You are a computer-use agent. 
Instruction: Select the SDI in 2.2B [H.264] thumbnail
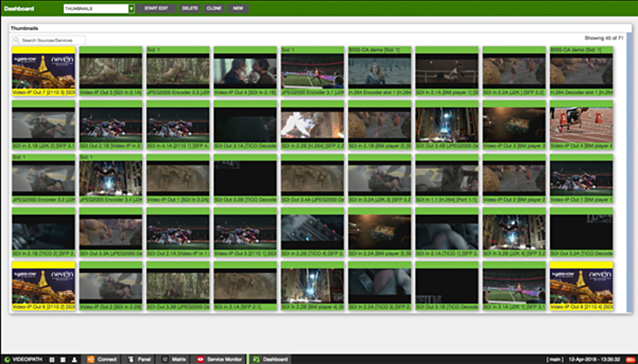(312, 125)
